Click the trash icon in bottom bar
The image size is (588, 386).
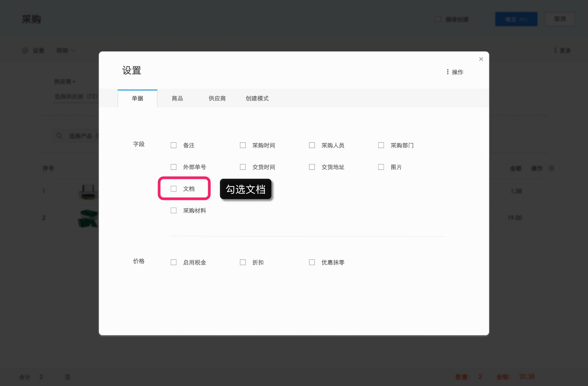pyautogui.click(x=68, y=377)
